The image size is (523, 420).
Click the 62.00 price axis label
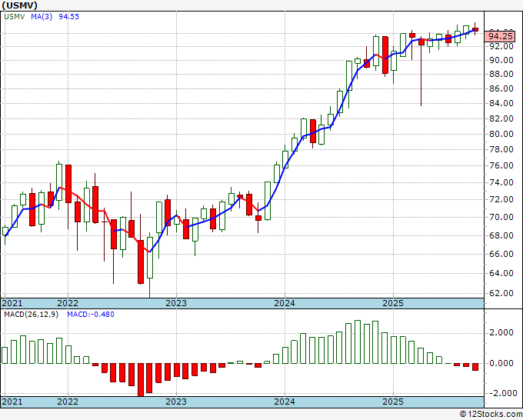click(501, 293)
